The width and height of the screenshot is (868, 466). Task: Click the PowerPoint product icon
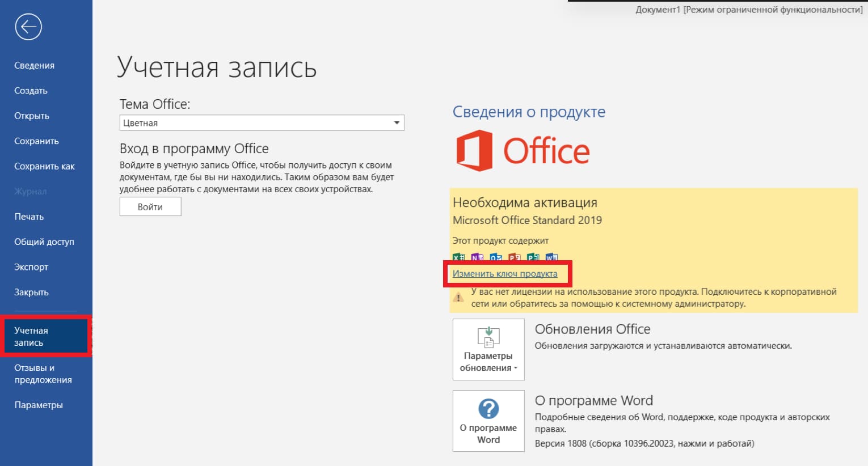point(515,258)
